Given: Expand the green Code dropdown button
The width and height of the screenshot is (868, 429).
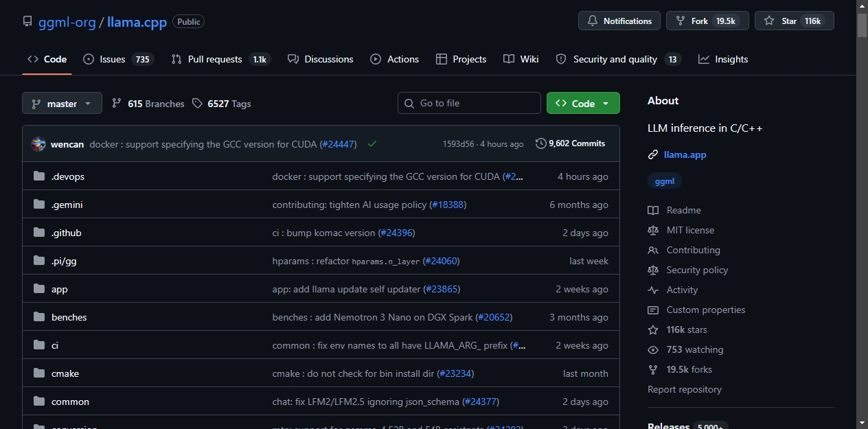Looking at the screenshot, I should 583,103.
